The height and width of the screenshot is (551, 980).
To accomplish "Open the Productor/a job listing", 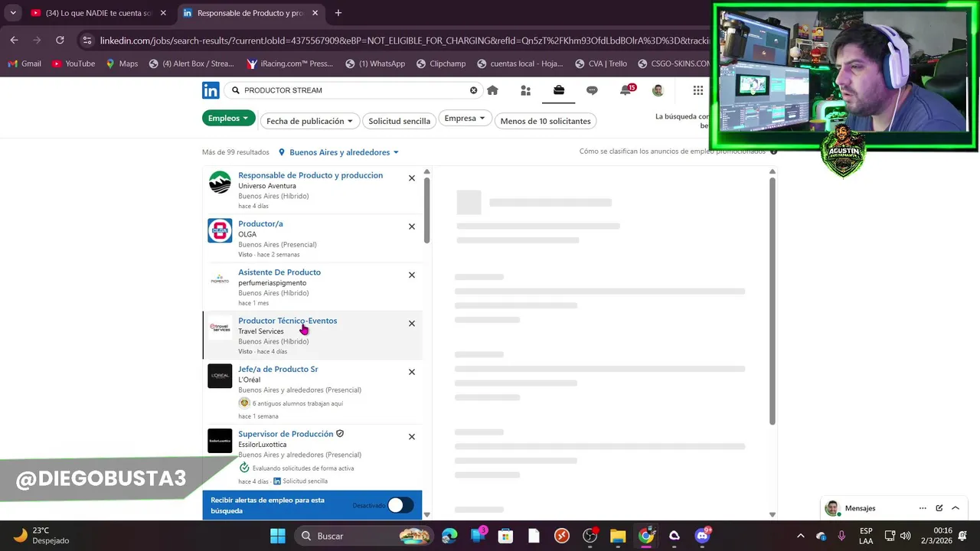I will click(260, 223).
